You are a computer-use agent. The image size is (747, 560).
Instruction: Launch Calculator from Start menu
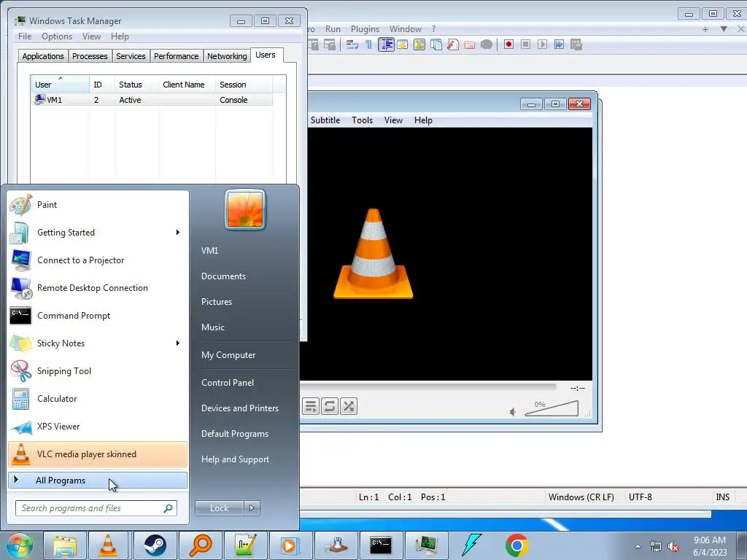98,399
